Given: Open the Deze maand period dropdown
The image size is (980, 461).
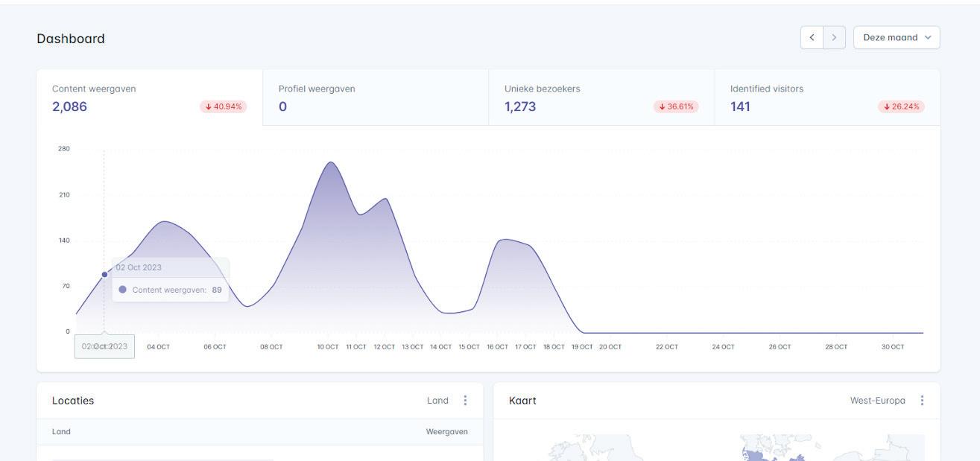Looking at the screenshot, I should [897, 37].
